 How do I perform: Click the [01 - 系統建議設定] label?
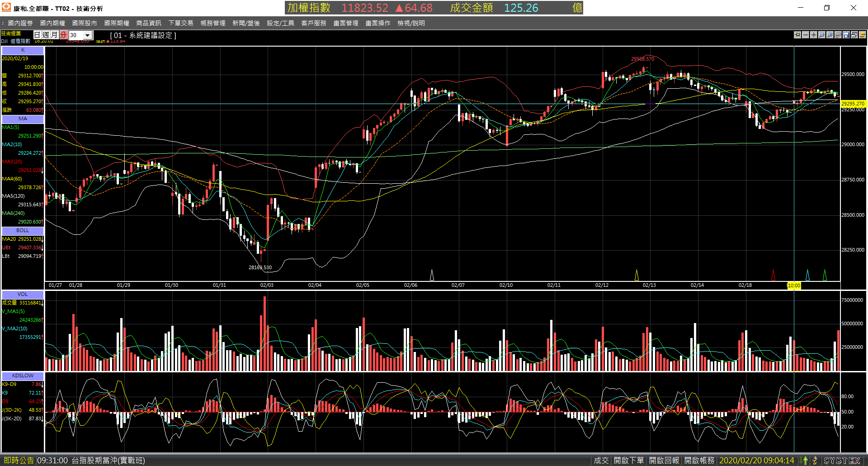pyautogui.click(x=143, y=35)
